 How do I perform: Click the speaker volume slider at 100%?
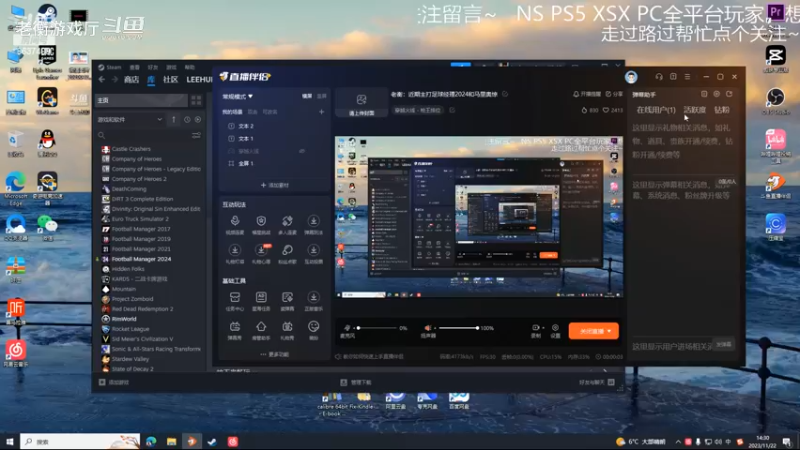[x=458, y=328]
